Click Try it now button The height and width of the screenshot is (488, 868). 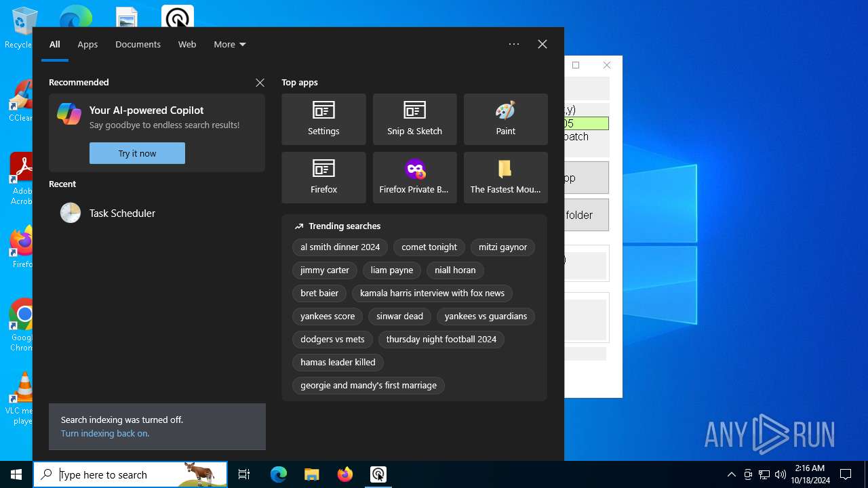(137, 153)
